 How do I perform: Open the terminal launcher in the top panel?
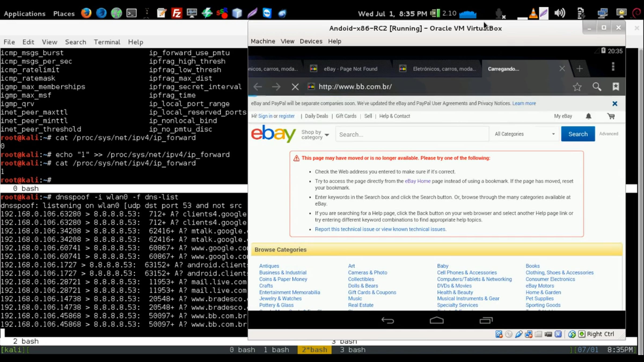pos(131,13)
